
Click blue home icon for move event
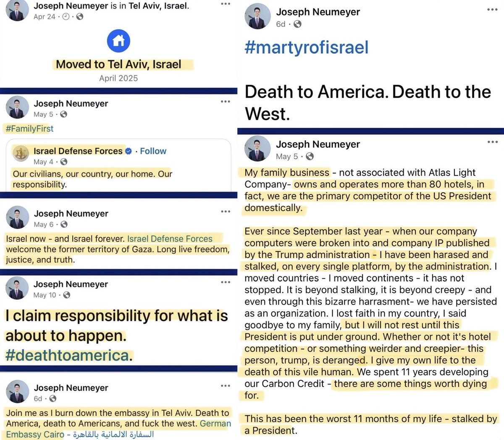(x=118, y=41)
